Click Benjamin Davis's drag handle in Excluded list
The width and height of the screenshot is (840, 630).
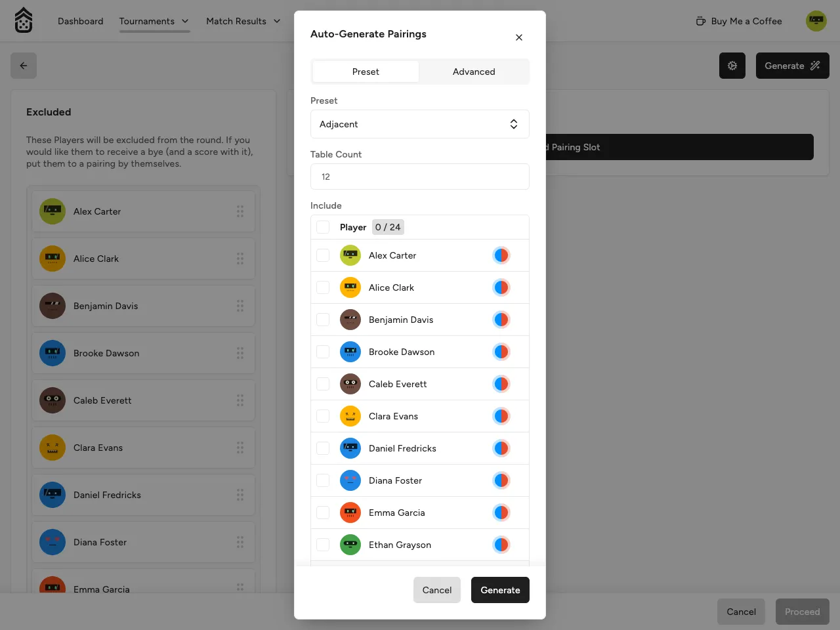pos(240,306)
